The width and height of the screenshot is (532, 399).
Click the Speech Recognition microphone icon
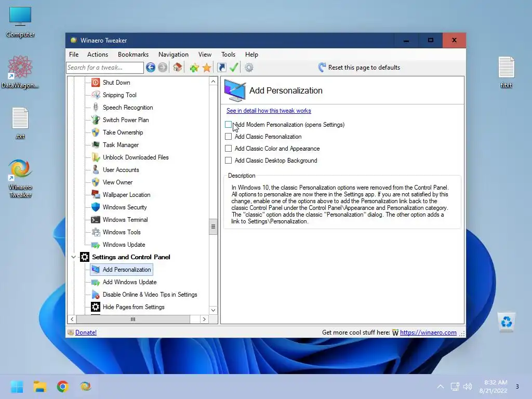(96, 107)
